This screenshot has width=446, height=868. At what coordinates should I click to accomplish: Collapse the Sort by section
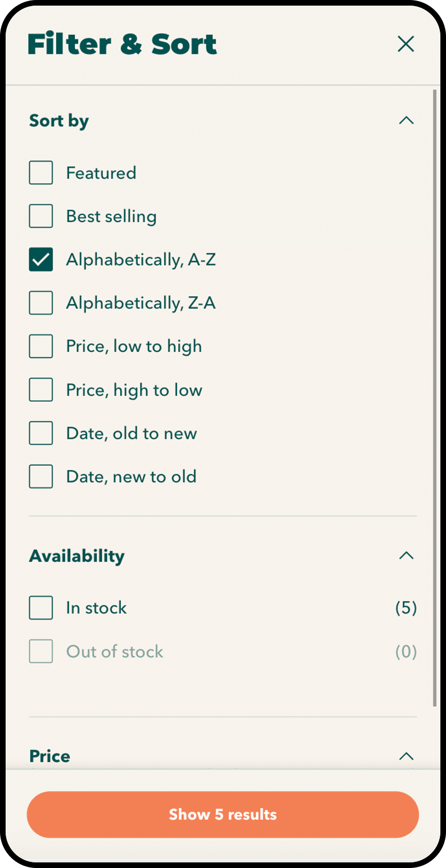(x=406, y=121)
